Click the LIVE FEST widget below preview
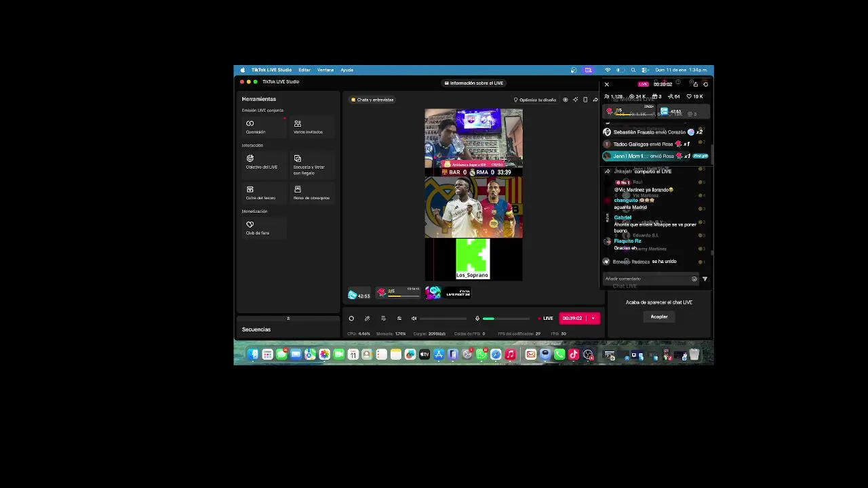This screenshot has width=868, height=488. coord(448,292)
